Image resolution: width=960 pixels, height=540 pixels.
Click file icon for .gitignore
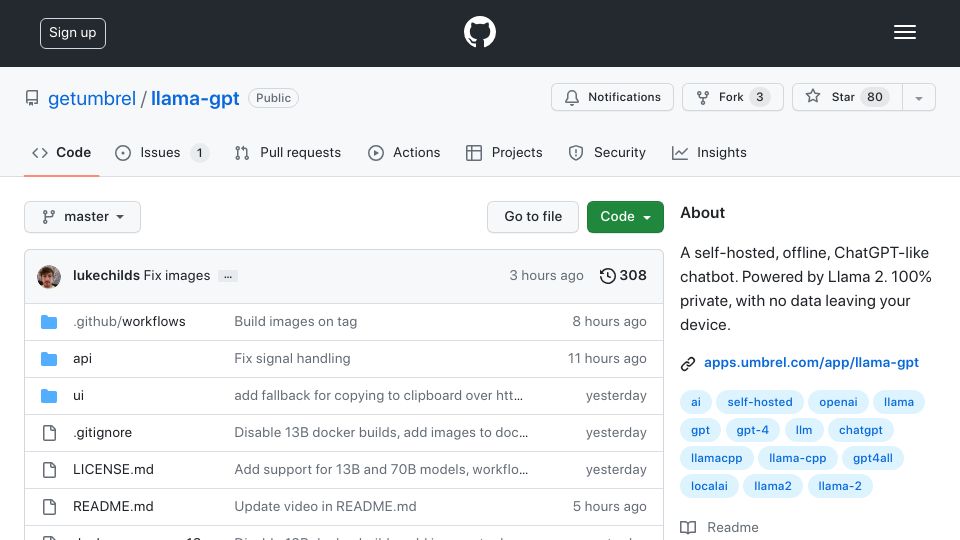pyautogui.click(x=50, y=433)
